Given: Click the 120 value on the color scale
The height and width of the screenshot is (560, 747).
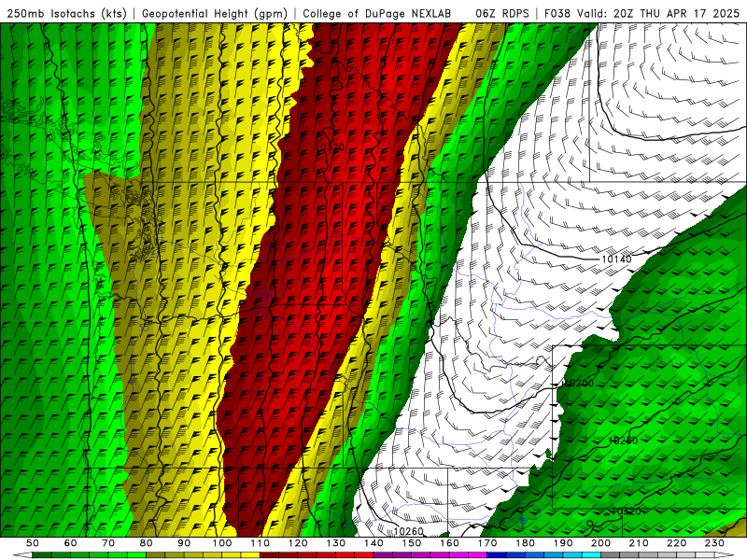Looking at the screenshot, I should [298, 543].
